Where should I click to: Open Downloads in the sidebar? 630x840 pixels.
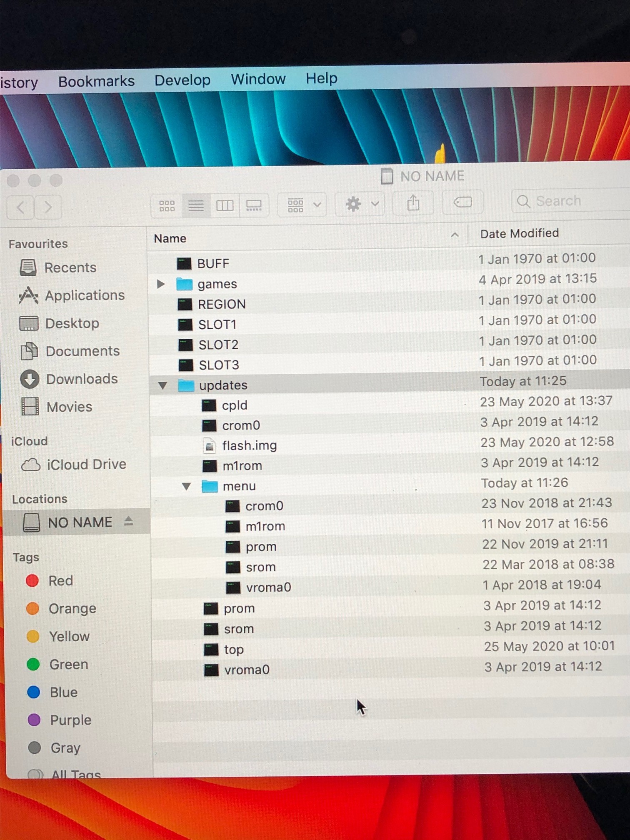point(69,379)
